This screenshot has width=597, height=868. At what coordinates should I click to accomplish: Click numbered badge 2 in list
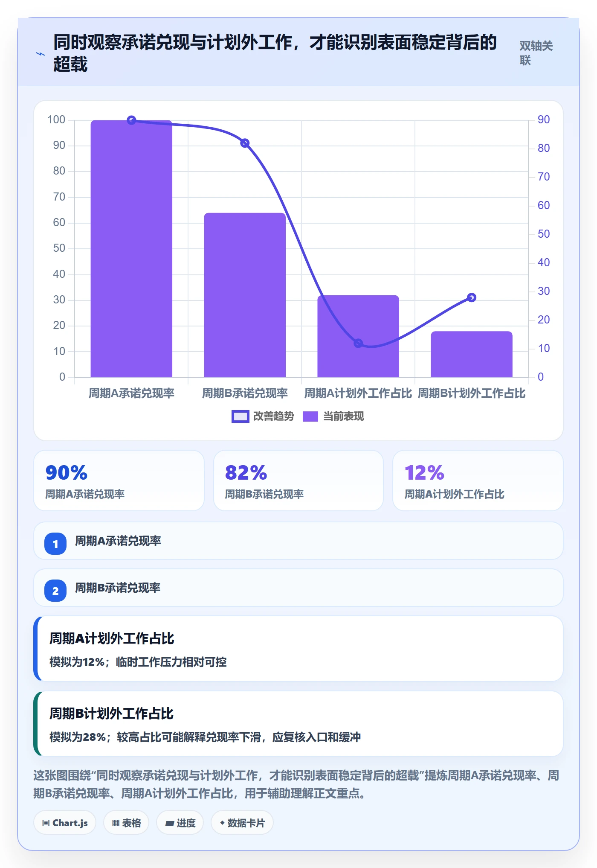pyautogui.click(x=55, y=591)
